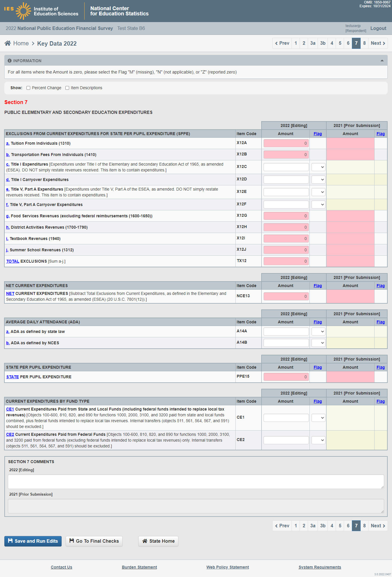
Task: Click the Section 7 2022 comments box
Action: [196, 482]
